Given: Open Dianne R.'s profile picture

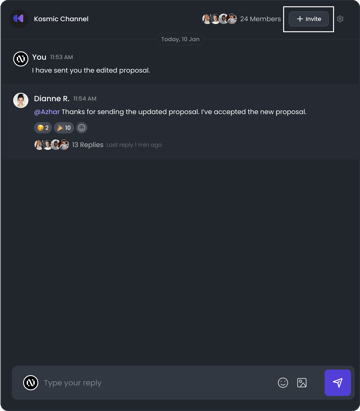Looking at the screenshot, I should tap(21, 100).
